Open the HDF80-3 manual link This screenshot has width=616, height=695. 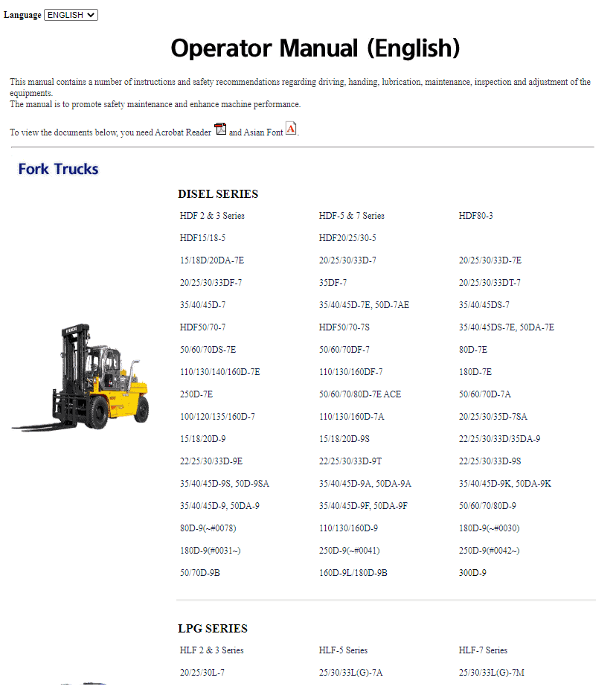[x=475, y=216]
